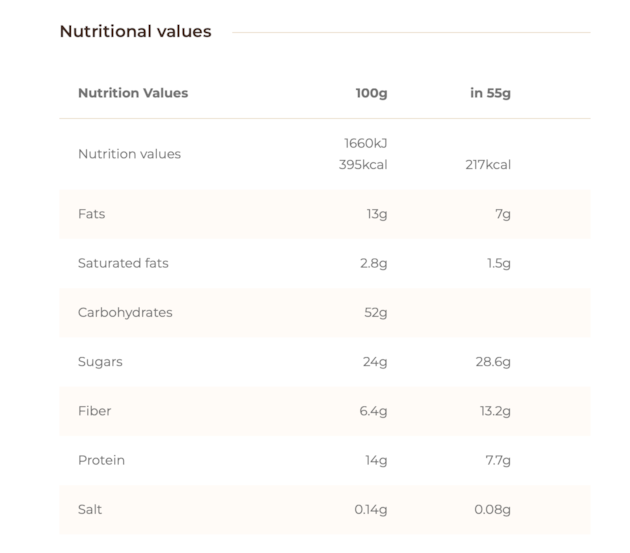630x553 pixels.
Task: Click the 13g fats value
Action: [x=377, y=214]
